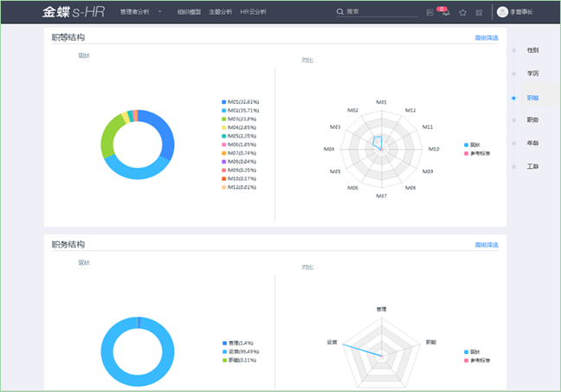Click the star favorites icon
Screen dimensions: 561x392
pos(462,13)
